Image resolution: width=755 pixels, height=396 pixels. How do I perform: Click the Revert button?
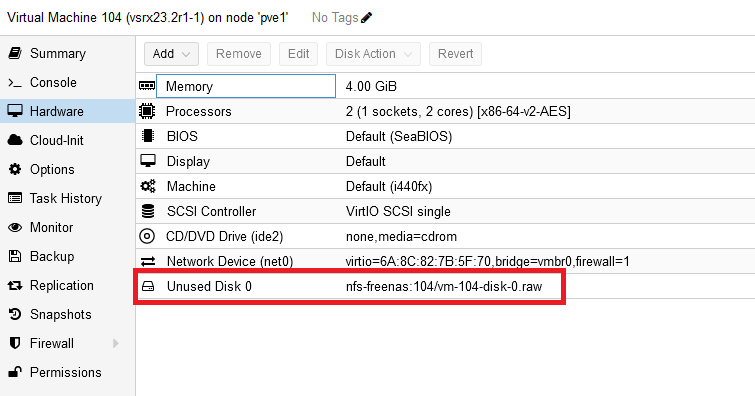pos(456,54)
